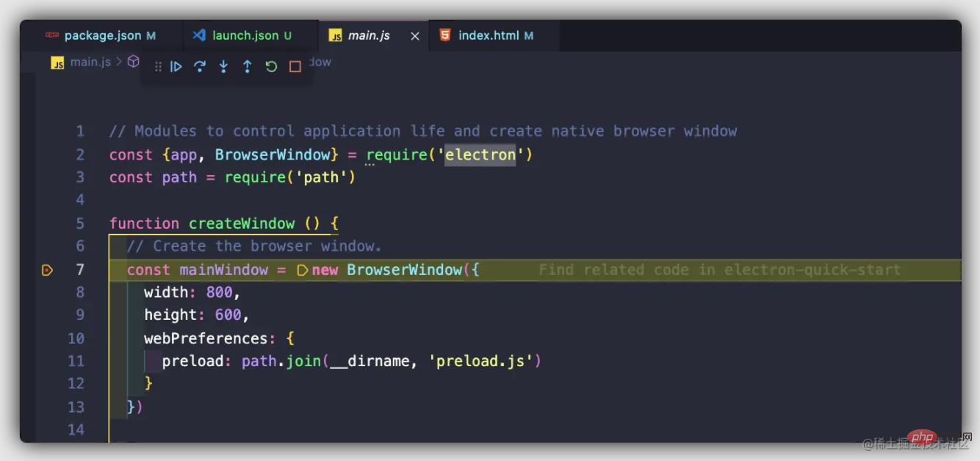
Task: Click the M status on package.json tab
Action: tap(151, 35)
